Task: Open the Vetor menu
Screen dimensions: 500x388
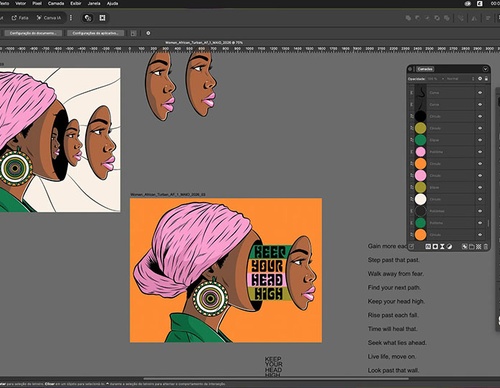Action: (21, 3)
